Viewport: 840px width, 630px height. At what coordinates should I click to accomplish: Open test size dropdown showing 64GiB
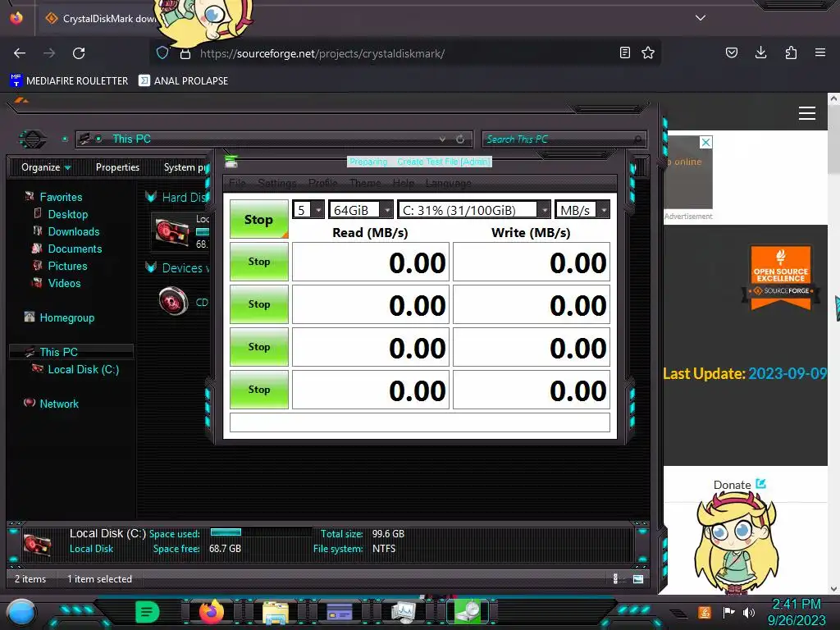(361, 209)
